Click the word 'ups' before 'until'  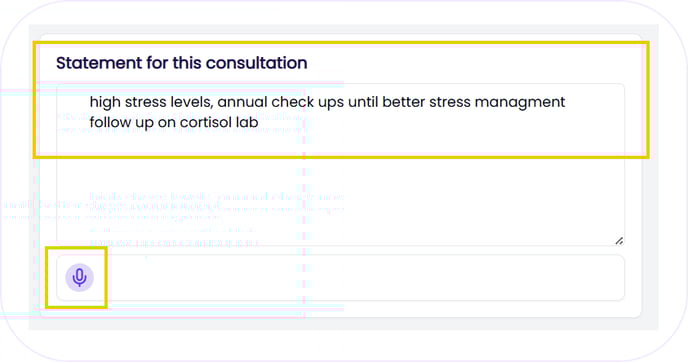331,103
